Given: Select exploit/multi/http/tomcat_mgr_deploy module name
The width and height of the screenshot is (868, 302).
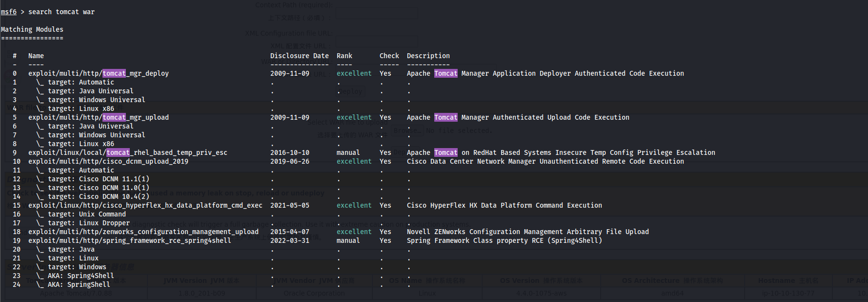Looking at the screenshot, I should [99, 73].
